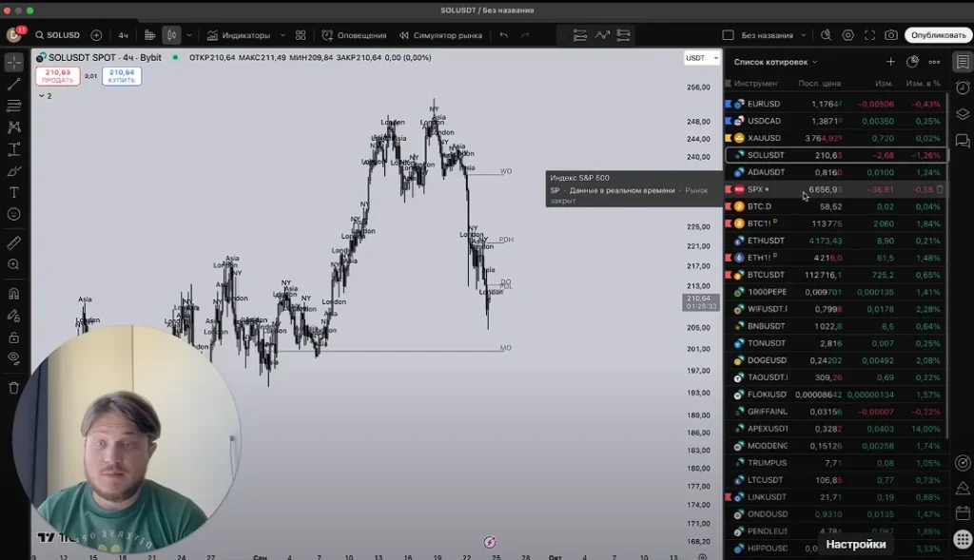This screenshot has width=974, height=560.
Task: Toggle the orange flag on XAUUSD row
Action: click(728, 138)
